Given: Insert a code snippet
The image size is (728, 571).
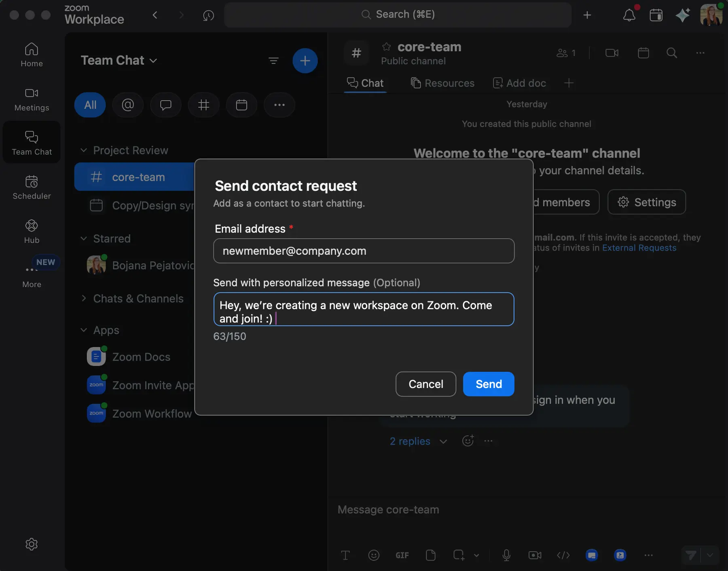Looking at the screenshot, I should click(x=563, y=555).
